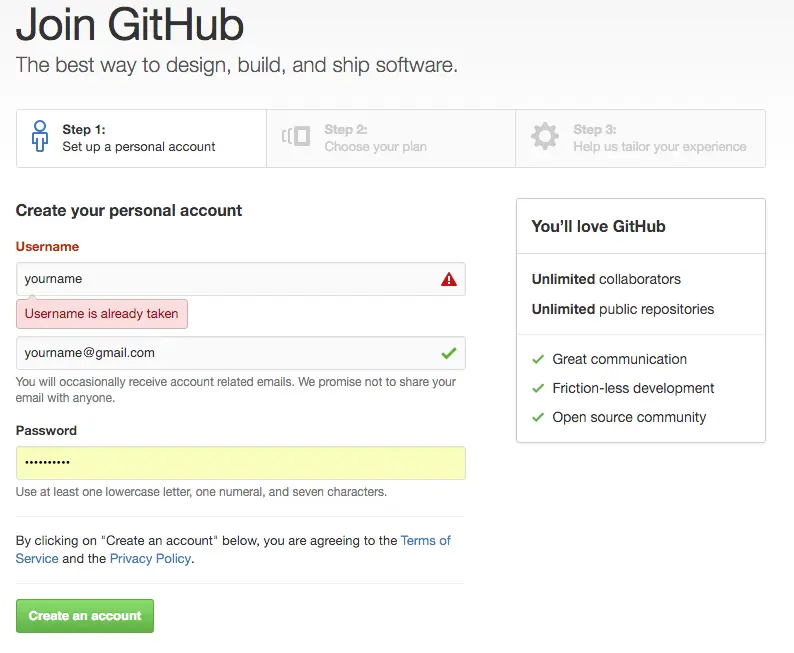Click the 'Username is already taken' error message
Viewport: 794px width, 653px height.
pos(102,314)
